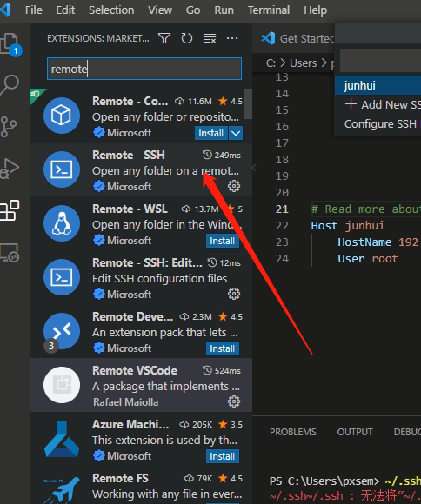Select the Remote Development extension pack icon
The image size is (421, 504).
tap(62, 331)
